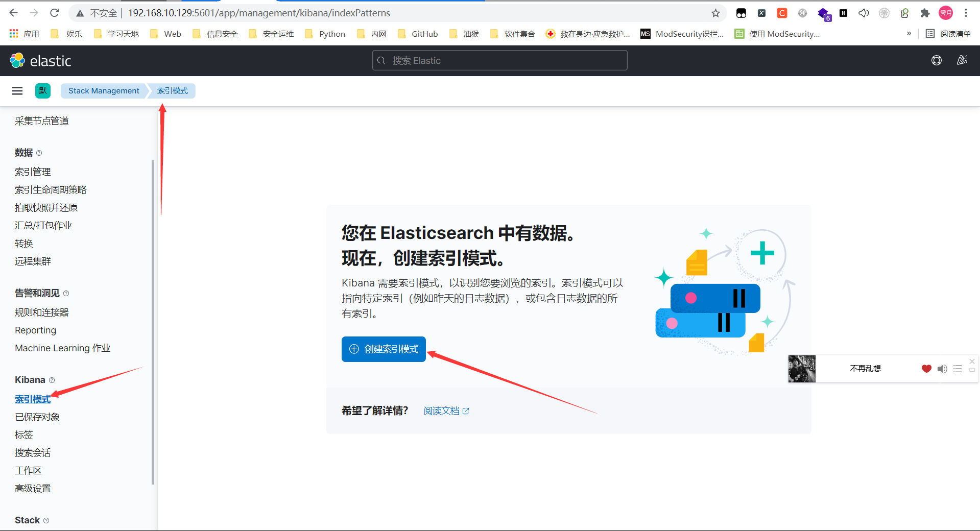
Task: Open the help menu icon in header
Action: click(x=936, y=60)
